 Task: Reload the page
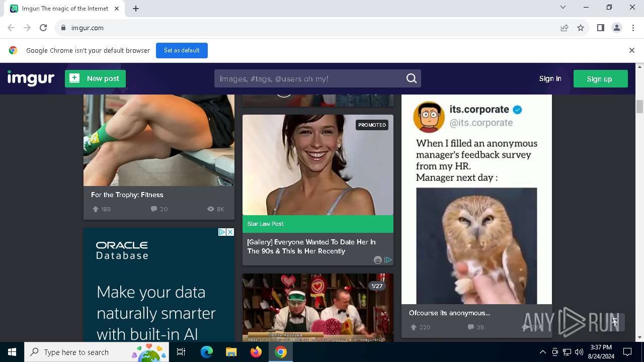43,28
